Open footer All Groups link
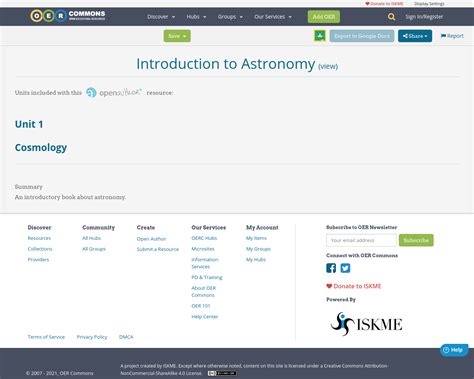 tap(94, 249)
